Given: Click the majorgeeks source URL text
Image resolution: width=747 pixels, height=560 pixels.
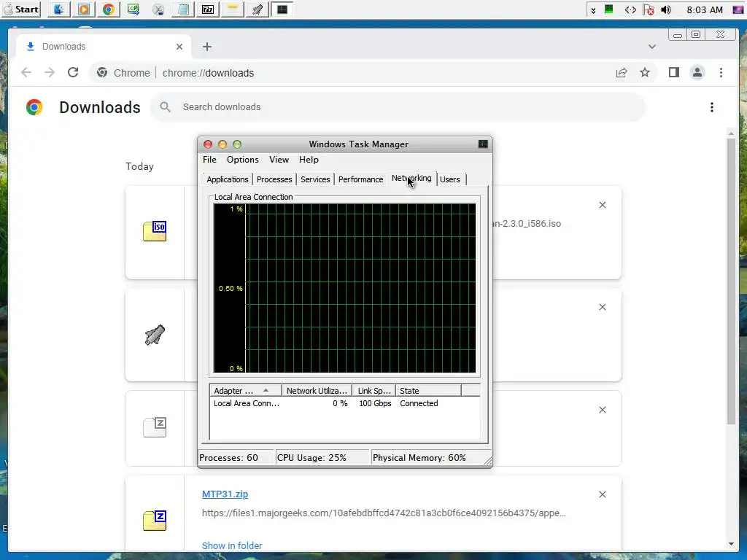Looking at the screenshot, I should (384, 513).
